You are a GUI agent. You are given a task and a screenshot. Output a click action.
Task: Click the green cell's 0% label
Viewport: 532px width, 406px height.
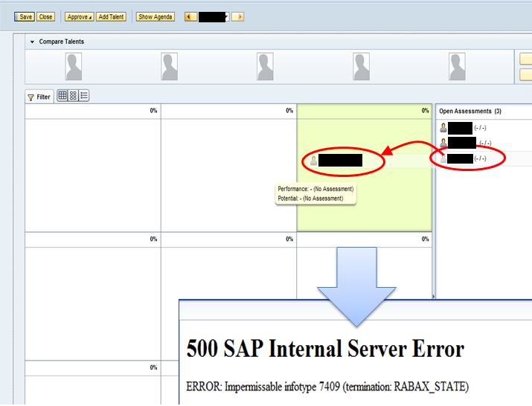click(x=425, y=111)
